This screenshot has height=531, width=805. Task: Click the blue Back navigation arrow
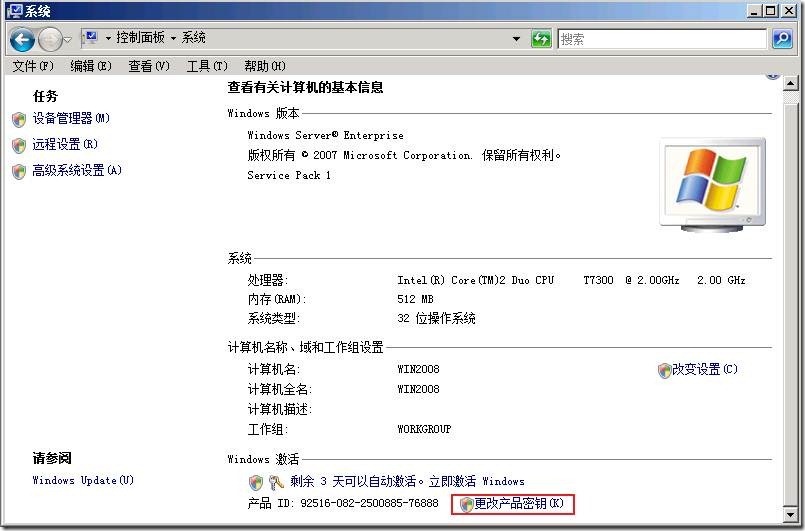coord(22,39)
